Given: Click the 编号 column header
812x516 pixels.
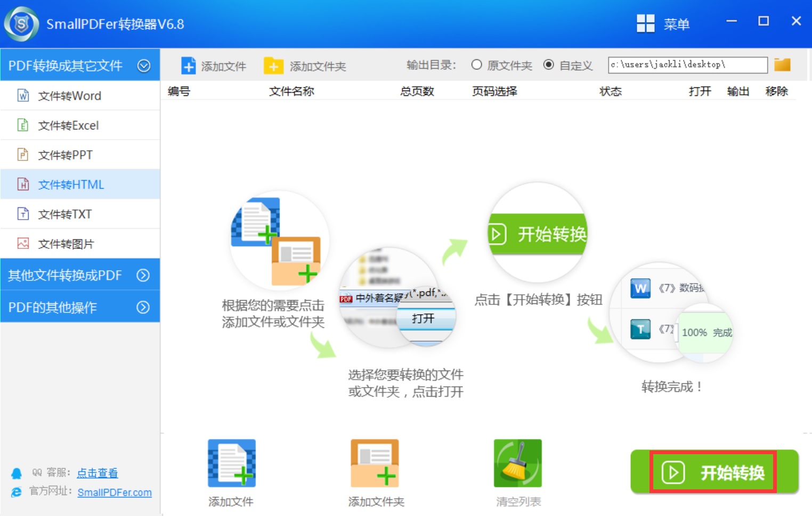Looking at the screenshot, I should pos(179,91).
